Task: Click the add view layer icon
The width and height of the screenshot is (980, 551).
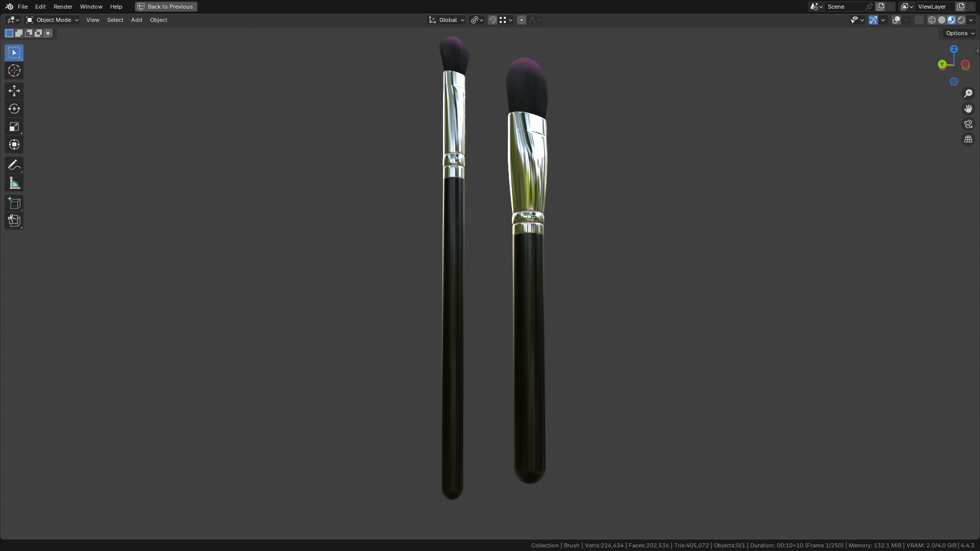Action: (960, 7)
